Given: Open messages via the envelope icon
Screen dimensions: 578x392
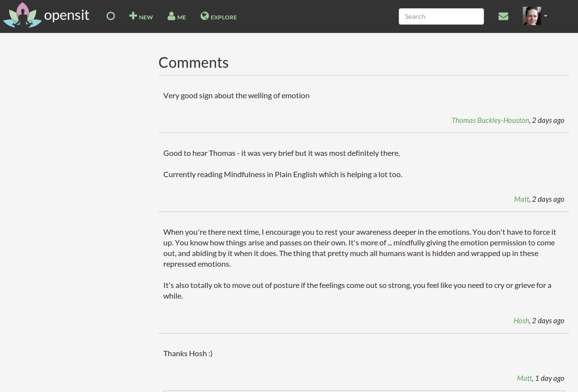Looking at the screenshot, I should click(x=503, y=16).
